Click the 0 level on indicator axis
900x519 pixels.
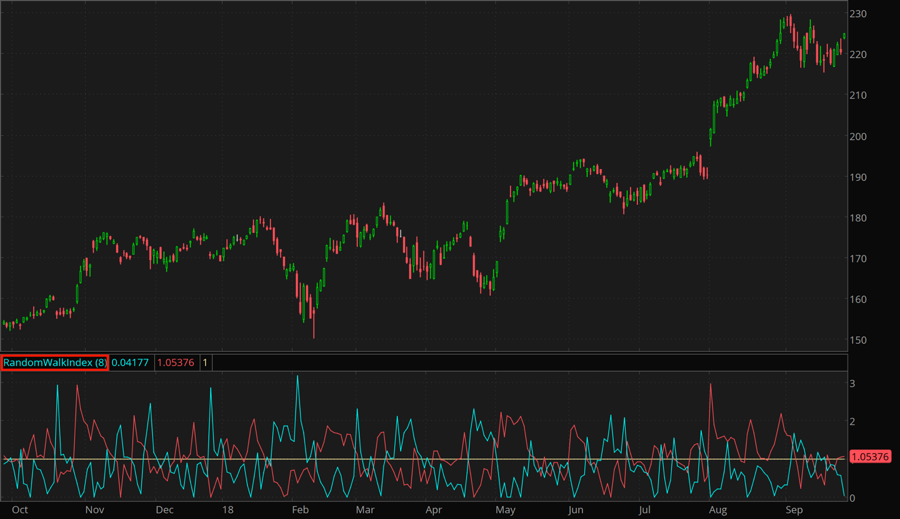click(852, 497)
